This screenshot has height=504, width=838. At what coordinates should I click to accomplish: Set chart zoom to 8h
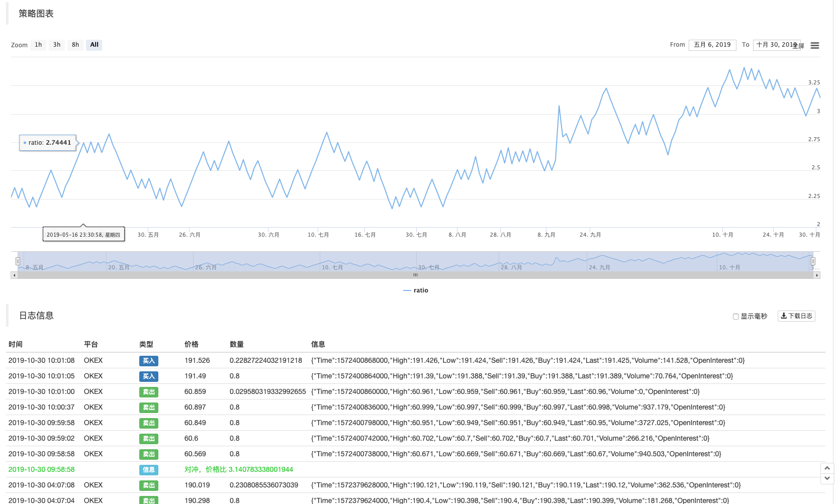coord(75,45)
